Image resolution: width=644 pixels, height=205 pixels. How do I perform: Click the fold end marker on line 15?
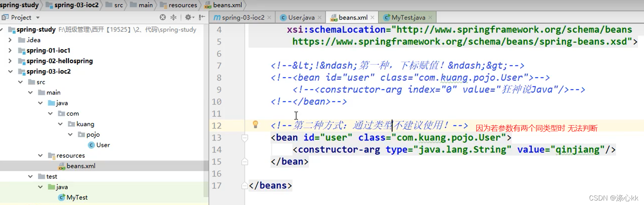[245, 162]
